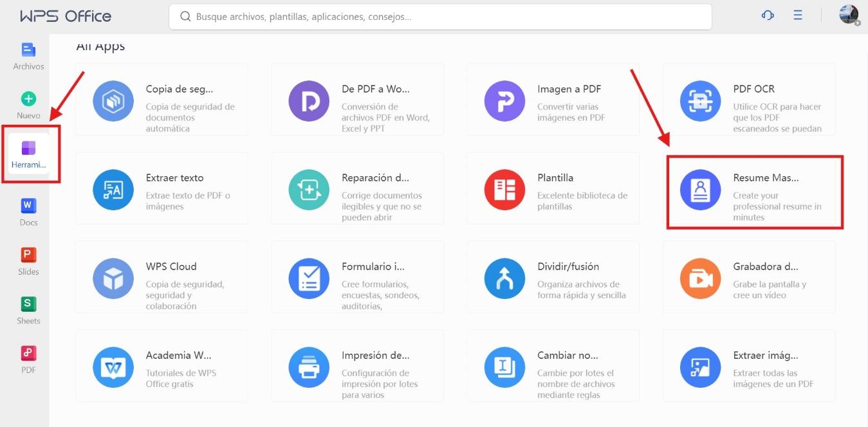Click 'Create your professional resume in minutes'

click(x=777, y=206)
